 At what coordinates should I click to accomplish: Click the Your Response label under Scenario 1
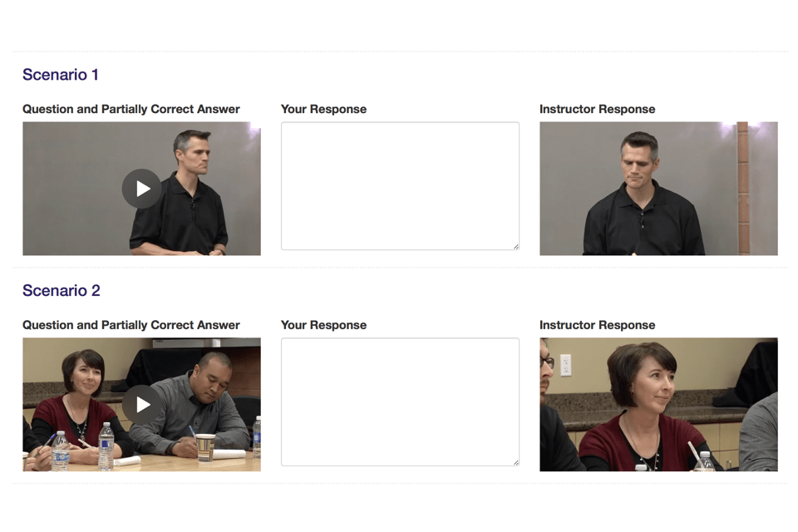323,109
